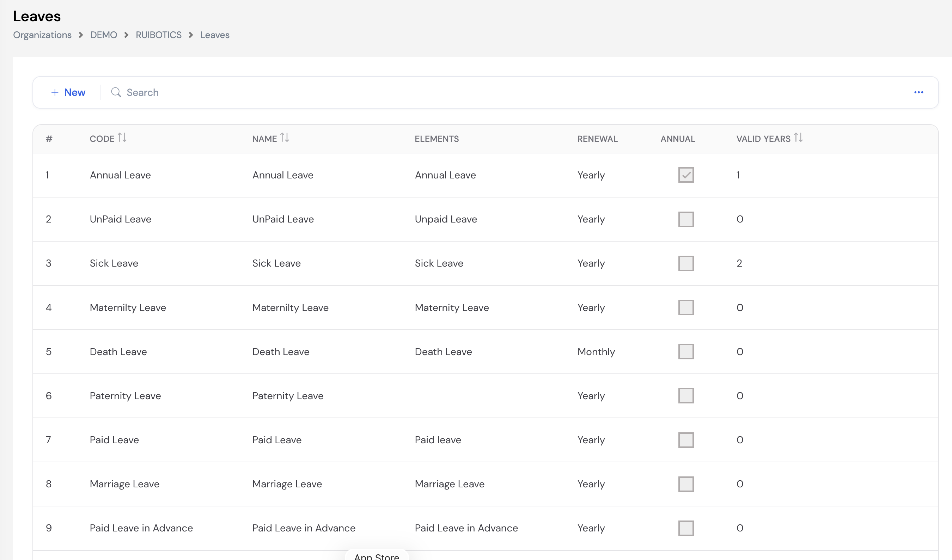This screenshot has width=952, height=560.
Task: Toggle the Annual checkbox for Maternilty Leave
Action: pyautogui.click(x=686, y=308)
